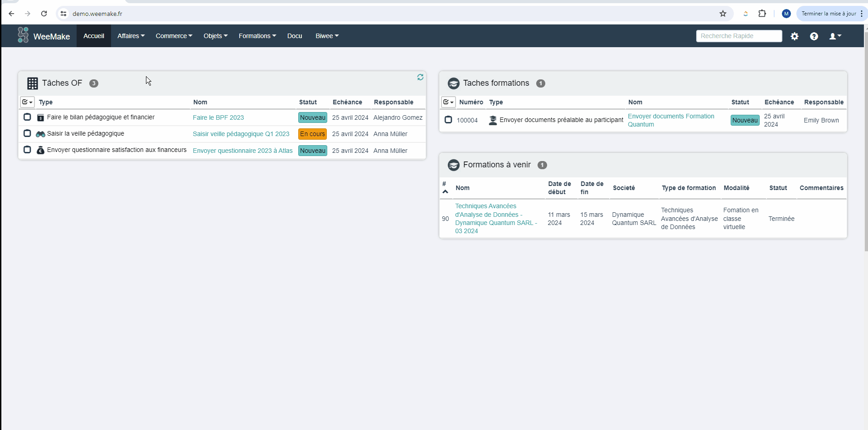Screen dimensions: 868x430
Task: Reload the page in browser
Action: click(x=44, y=14)
